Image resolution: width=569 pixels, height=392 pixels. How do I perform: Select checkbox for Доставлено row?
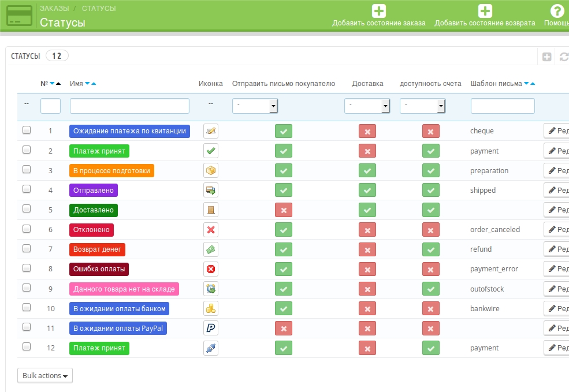click(27, 208)
